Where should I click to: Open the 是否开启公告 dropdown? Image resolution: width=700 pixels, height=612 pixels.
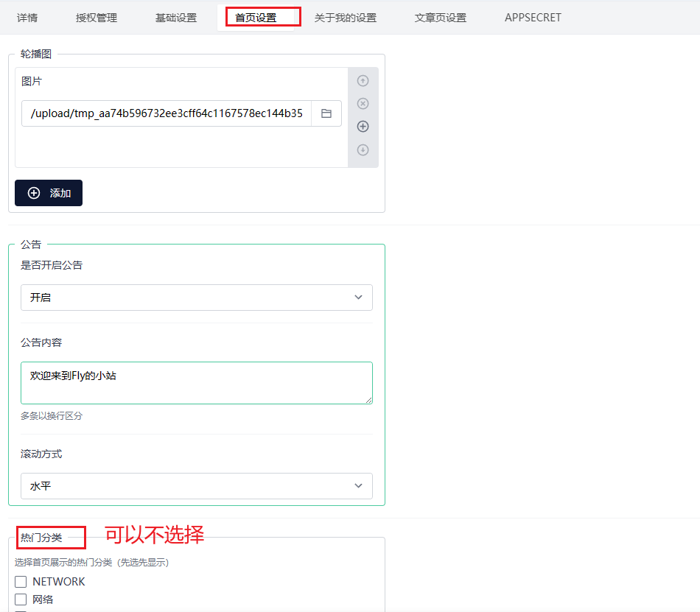pyautogui.click(x=197, y=298)
